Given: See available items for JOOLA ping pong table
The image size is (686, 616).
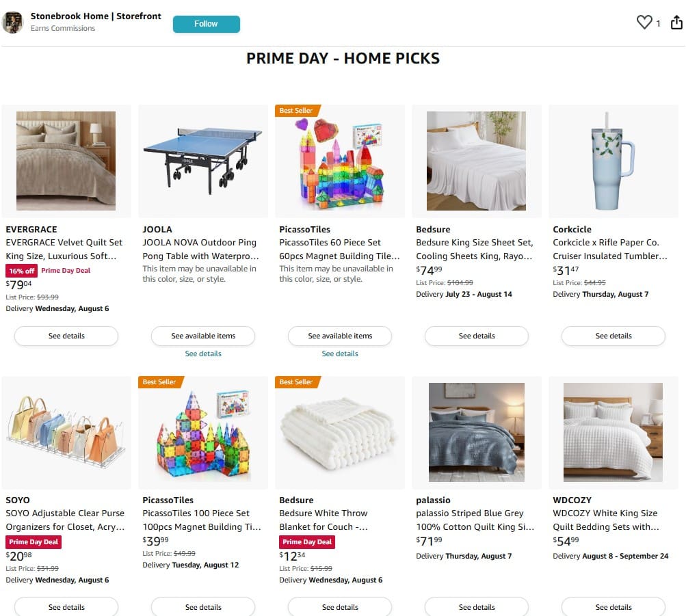Looking at the screenshot, I should (203, 336).
